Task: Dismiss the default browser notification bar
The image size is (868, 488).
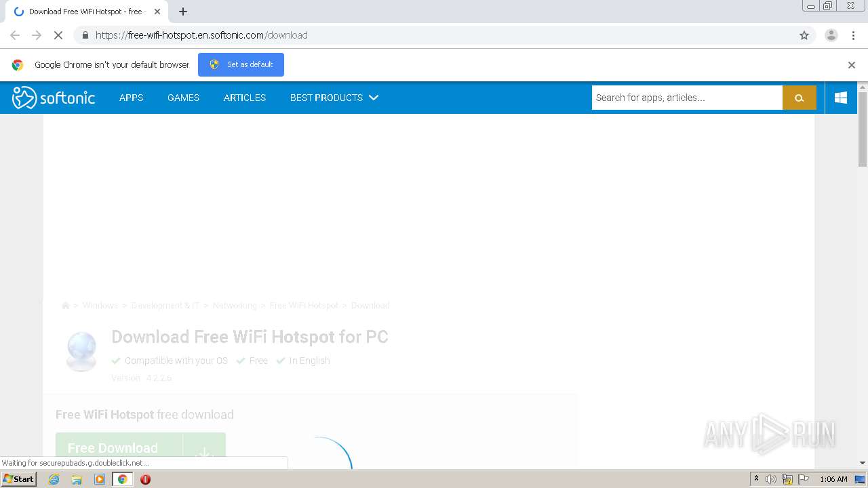Action: pyautogui.click(x=852, y=65)
